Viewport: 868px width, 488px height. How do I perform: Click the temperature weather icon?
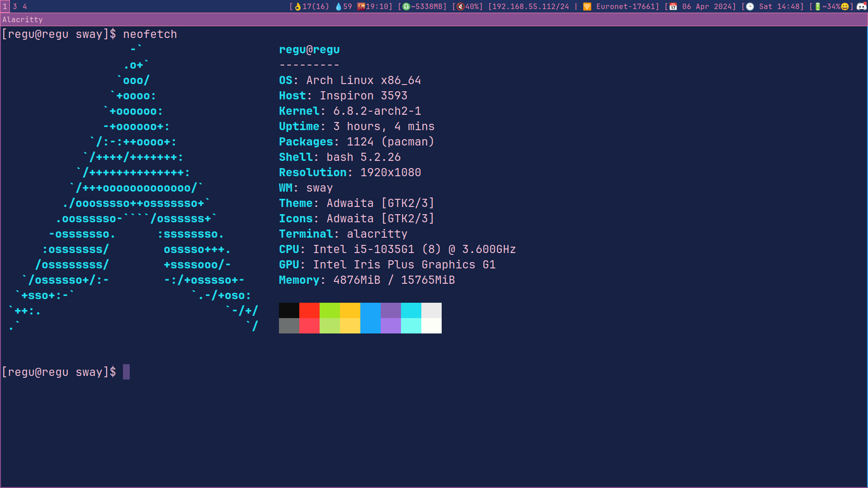click(x=297, y=6)
